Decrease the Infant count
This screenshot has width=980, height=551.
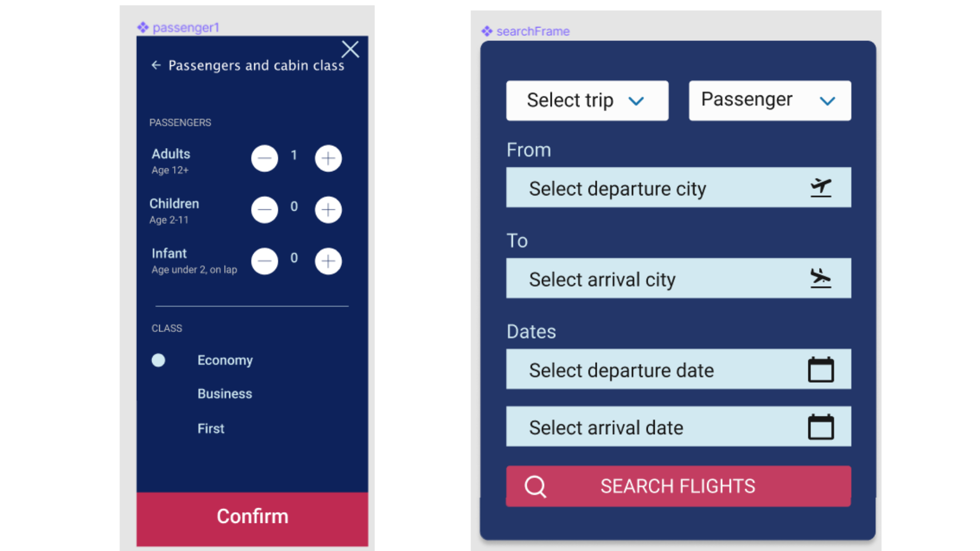click(264, 261)
